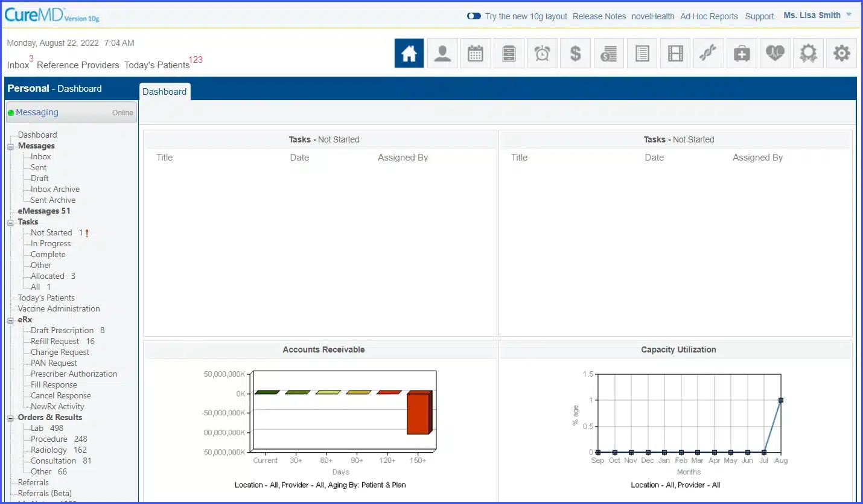Open the award badge gear icon
This screenshot has height=504, width=863.
(x=808, y=53)
